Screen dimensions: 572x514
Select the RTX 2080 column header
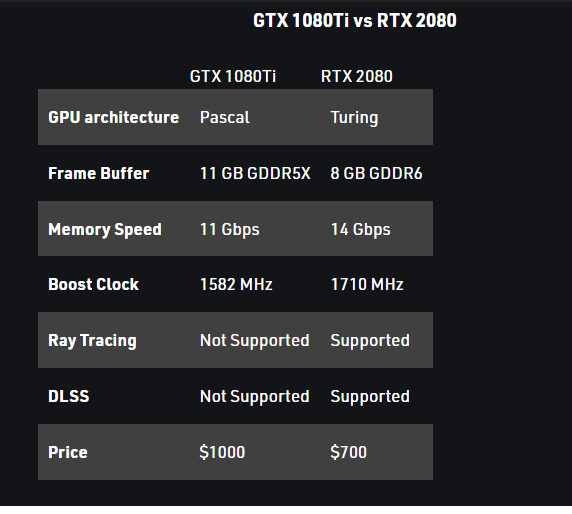(x=357, y=77)
